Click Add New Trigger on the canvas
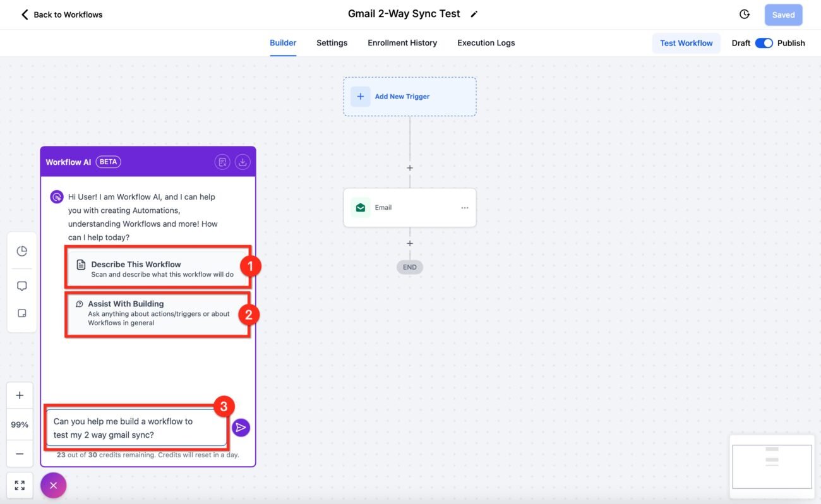Image resolution: width=821 pixels, height=504 pixels. pos(409,96)
